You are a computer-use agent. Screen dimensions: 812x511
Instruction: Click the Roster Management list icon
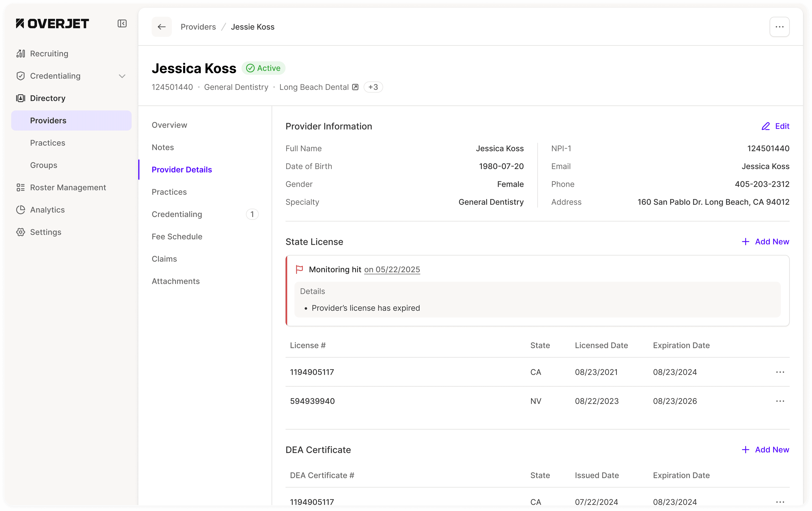[x=21, y=188]
